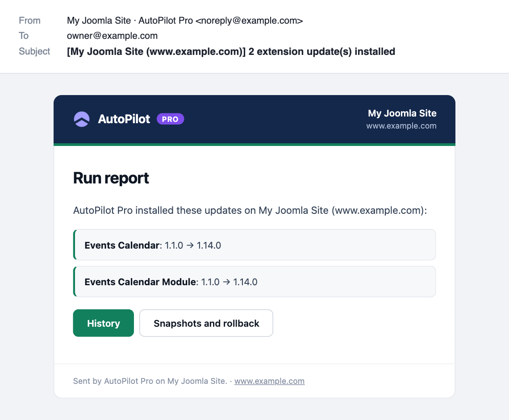The image size is (509, 420).
Task: Click the AutoPilot brand name
Action: 124,119
